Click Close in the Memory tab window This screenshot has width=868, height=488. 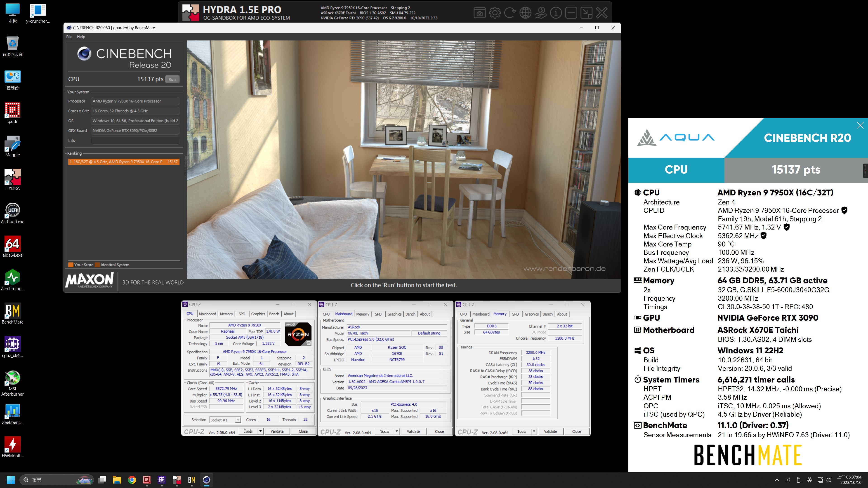point(577,432)
